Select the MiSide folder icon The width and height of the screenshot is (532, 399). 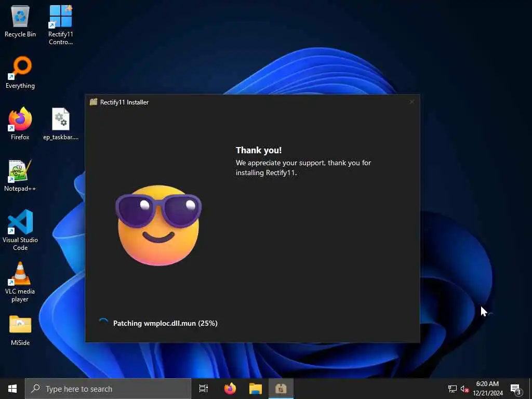20,330
